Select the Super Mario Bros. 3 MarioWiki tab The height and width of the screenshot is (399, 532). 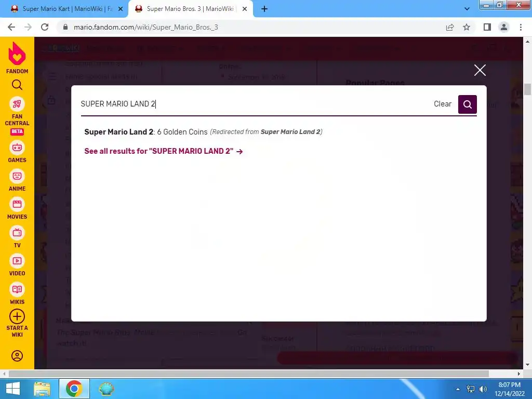(x=190, y=9)
